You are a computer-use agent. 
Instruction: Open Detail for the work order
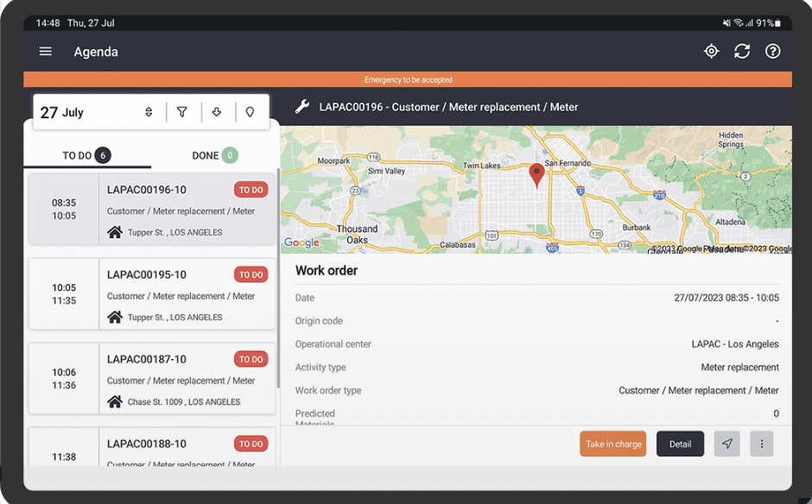pyautogui.click(x=680, y=444)
